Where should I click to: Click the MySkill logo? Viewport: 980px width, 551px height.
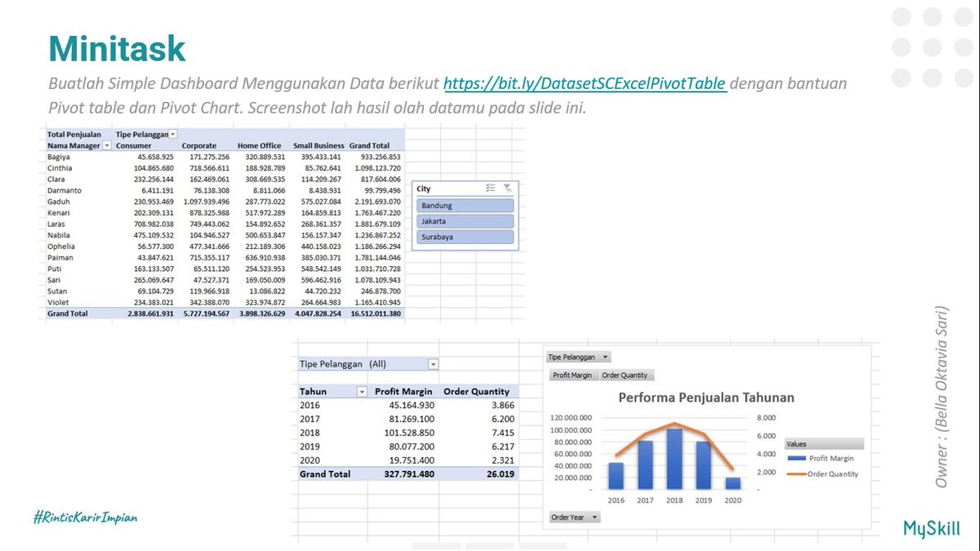click(932, 528)
